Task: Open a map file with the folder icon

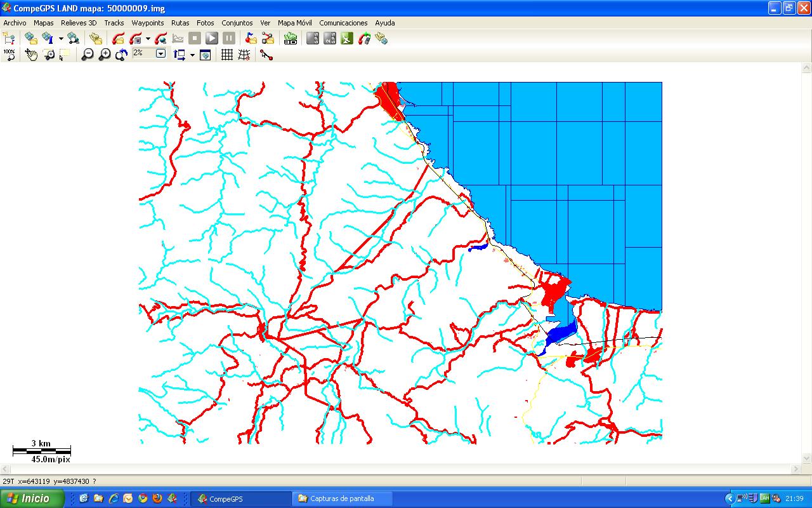Action: point(29,38)
